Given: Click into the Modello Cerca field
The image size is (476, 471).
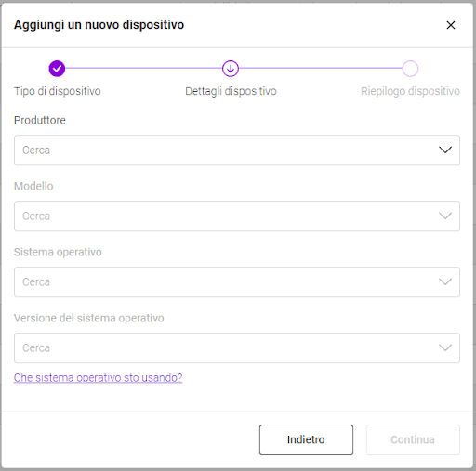Looking at the screenshot, I should tap(237, 216).
